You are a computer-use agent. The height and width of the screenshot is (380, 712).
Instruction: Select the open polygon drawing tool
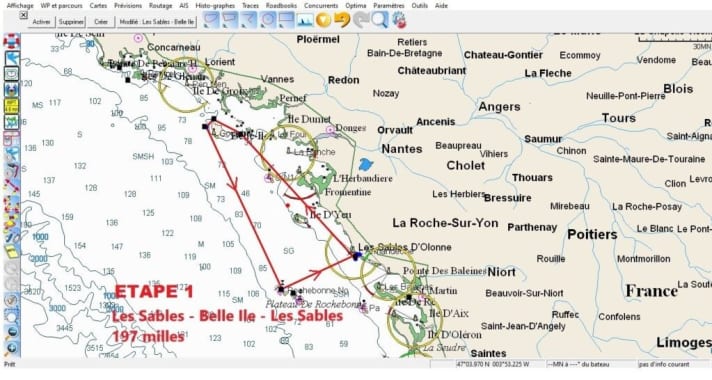click(230, 20)
